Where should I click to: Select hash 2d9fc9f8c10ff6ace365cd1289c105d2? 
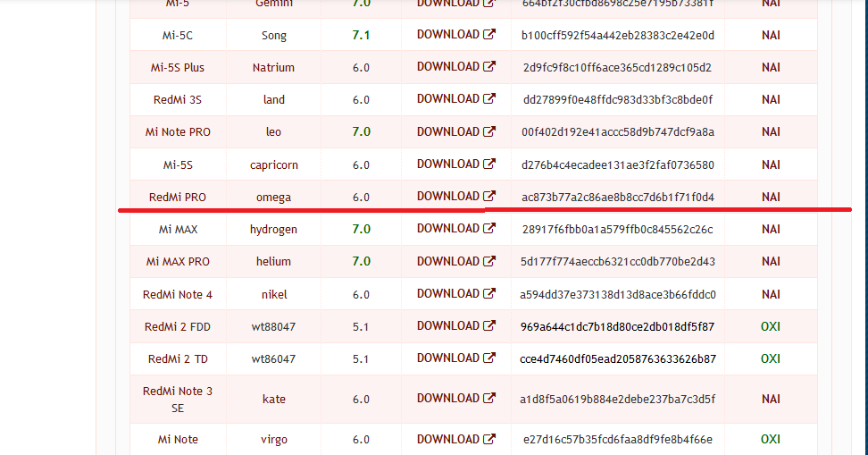(x=618, y=68)
